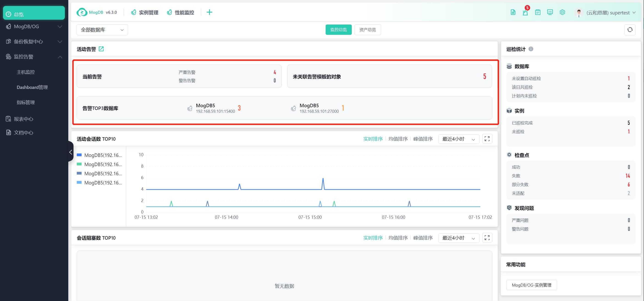Open 最近4小时 dropdown for session blocking
644x301 pixels.
(459, 238)
